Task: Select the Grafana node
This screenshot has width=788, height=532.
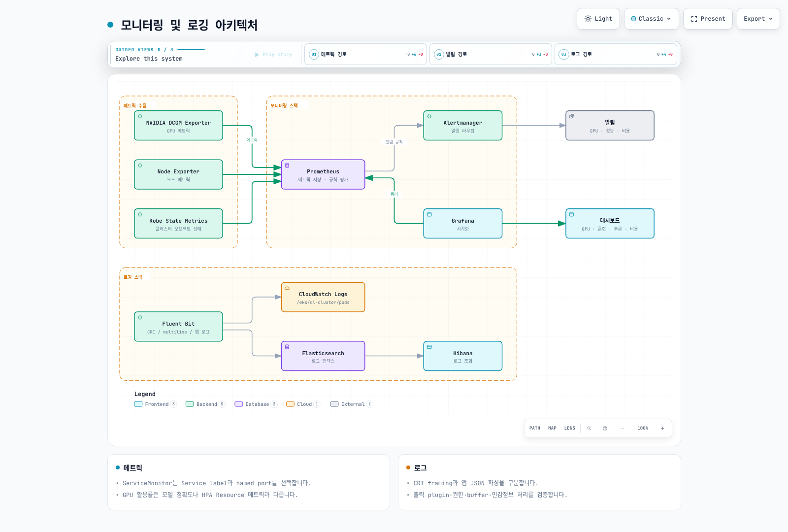Action: (463, 224)
